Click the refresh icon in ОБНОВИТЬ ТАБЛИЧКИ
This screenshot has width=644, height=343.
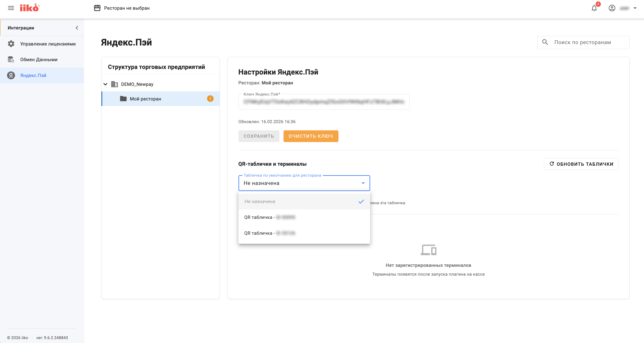click(x=552, y=164)
